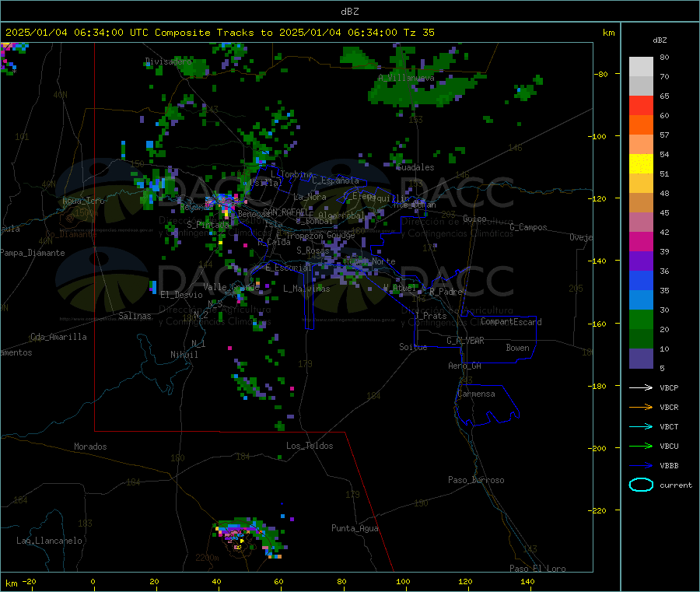
Task: Click the Cda_Amarilla map label
Action: pyautogui.click(x=58, y=337)
